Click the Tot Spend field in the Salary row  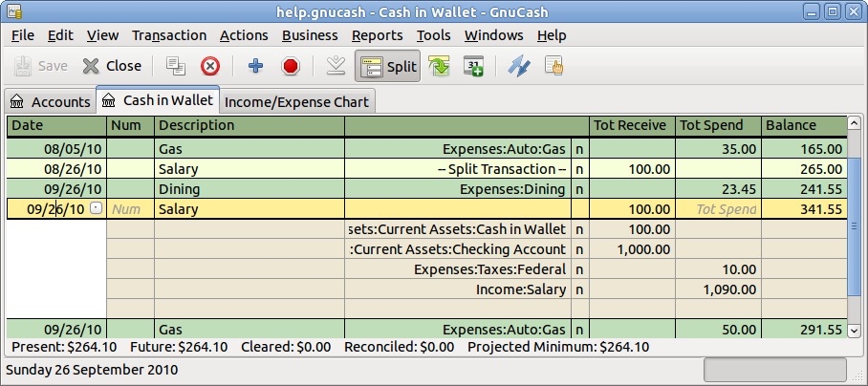pos(718,209)
